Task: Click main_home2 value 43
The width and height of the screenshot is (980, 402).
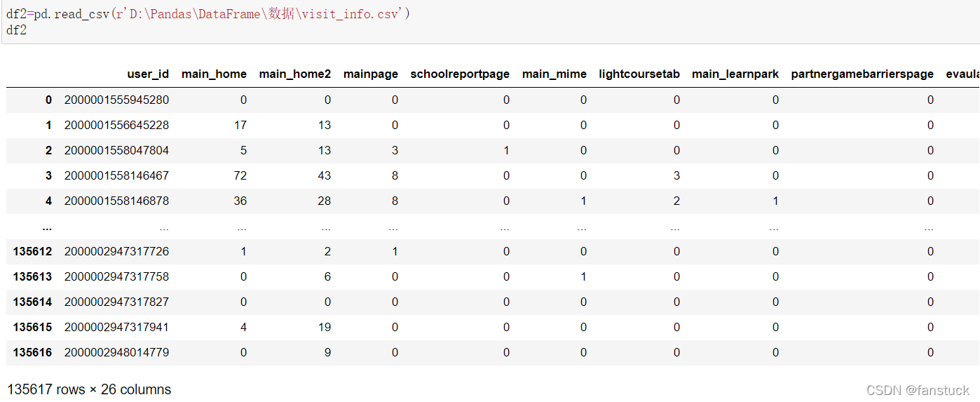Action: click(324, 175)
